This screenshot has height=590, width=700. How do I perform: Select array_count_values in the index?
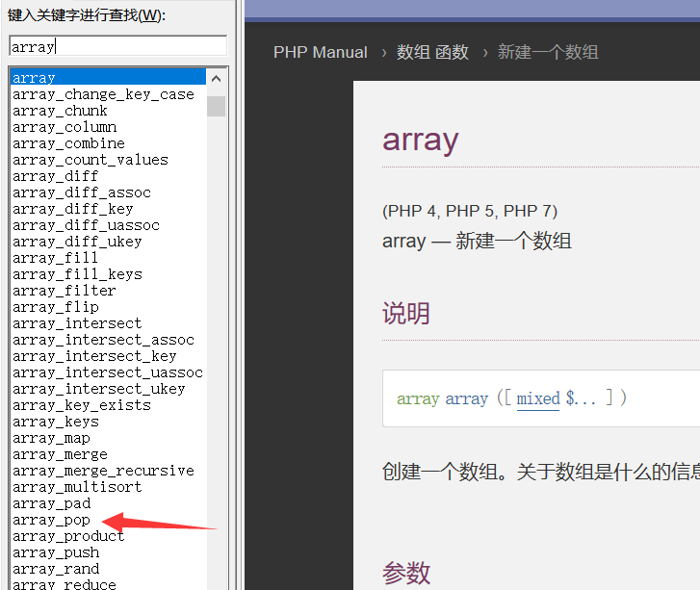click(x=91, y=160)
